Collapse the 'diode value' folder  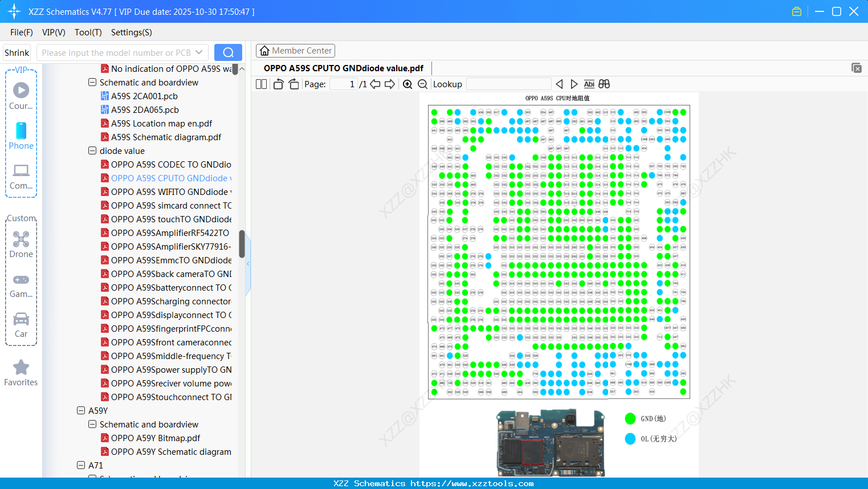[x=92, y=151]
